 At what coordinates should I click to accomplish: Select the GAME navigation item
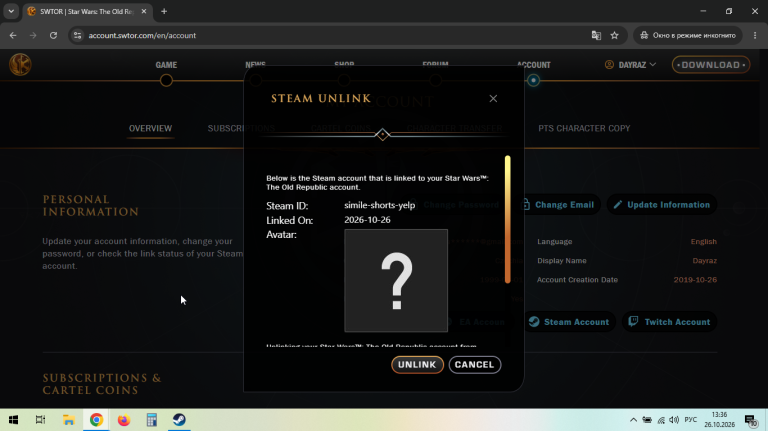[x=166, y=65]
